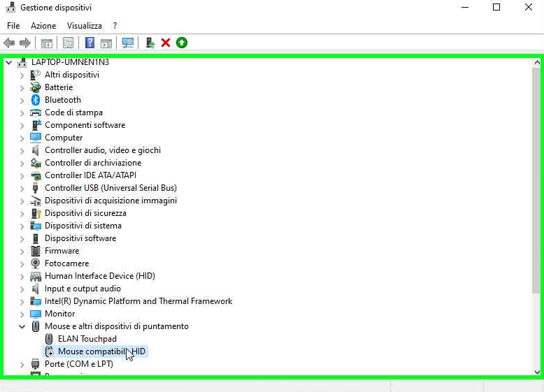The image size is (544, 392).
Task: Select the LAPTOP-UMNEN1N3 computer name
Action: [x=70, y=62]
